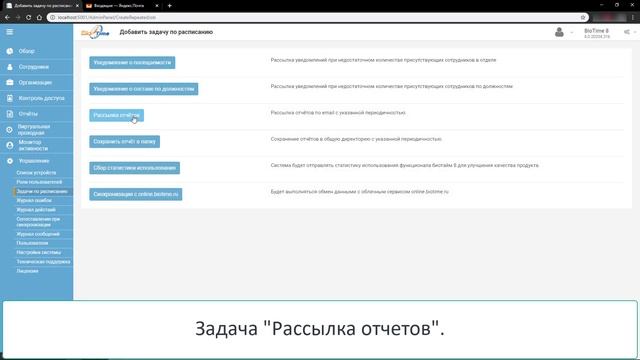Image resolution: width=640 pixels, height=360 pixels.
Task: Click the Виртуальная проходная icon
Action: 10,130
